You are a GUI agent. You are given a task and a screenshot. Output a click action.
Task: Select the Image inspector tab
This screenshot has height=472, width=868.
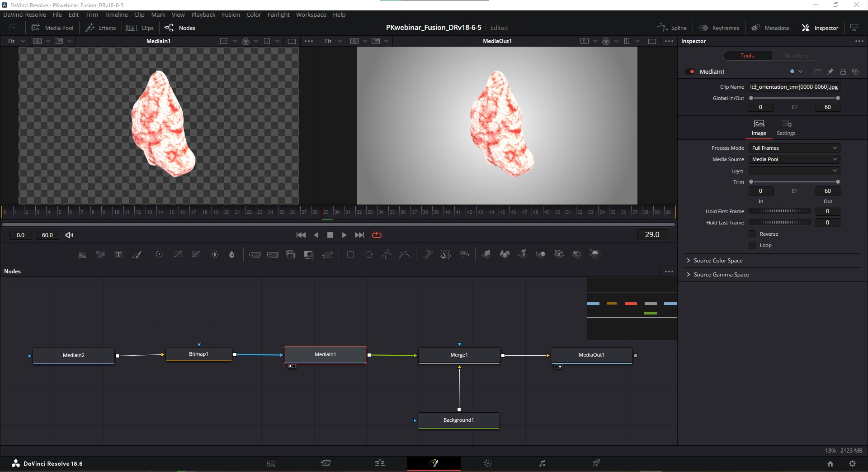(759, 128)
